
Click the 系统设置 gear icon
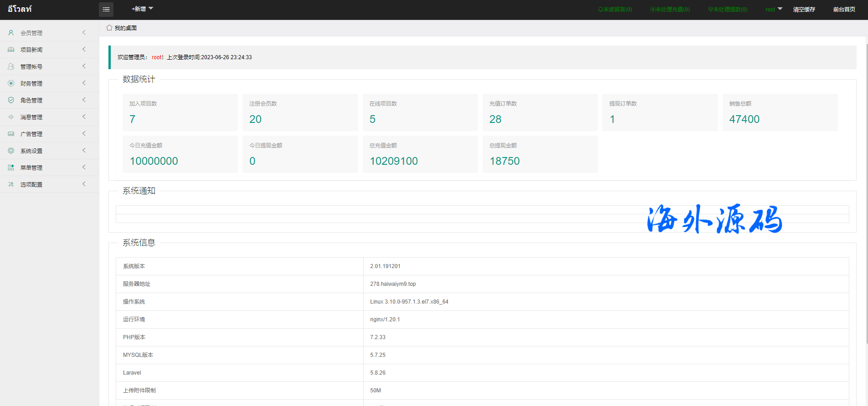pos(11,151)
